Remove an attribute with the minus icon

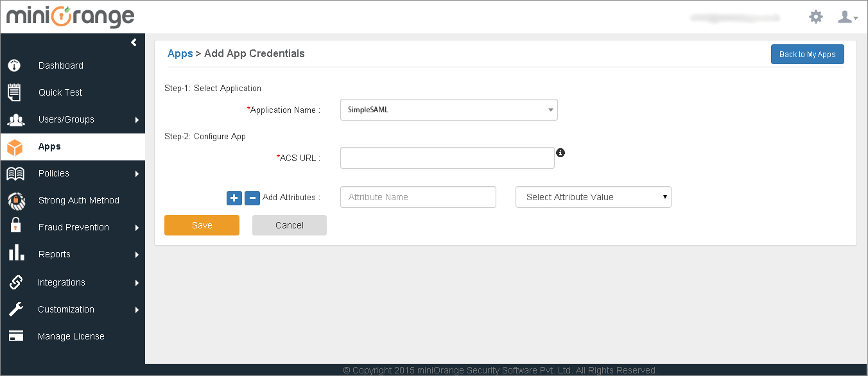[x=252, y=198]
